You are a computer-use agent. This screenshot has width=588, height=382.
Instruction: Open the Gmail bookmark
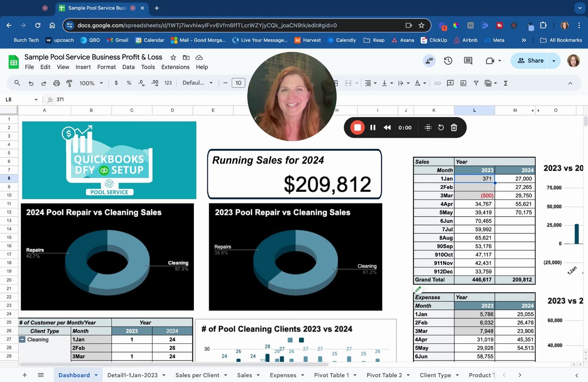(x=117, y=40)
